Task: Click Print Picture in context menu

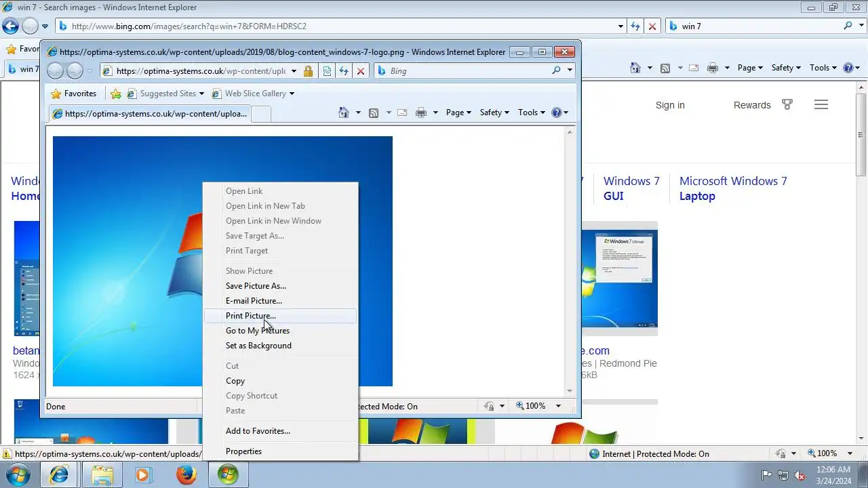Action: pyautogui.click(x=281, y=316)
